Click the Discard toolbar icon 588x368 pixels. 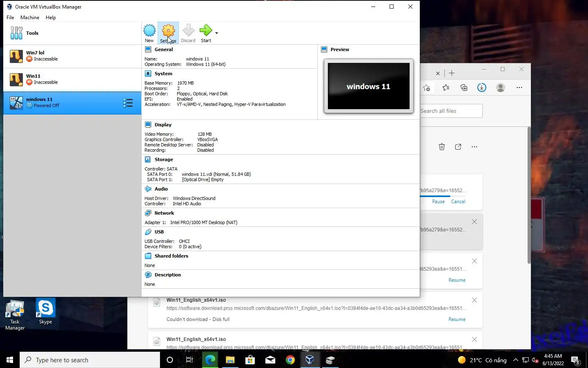click(188, 33)
